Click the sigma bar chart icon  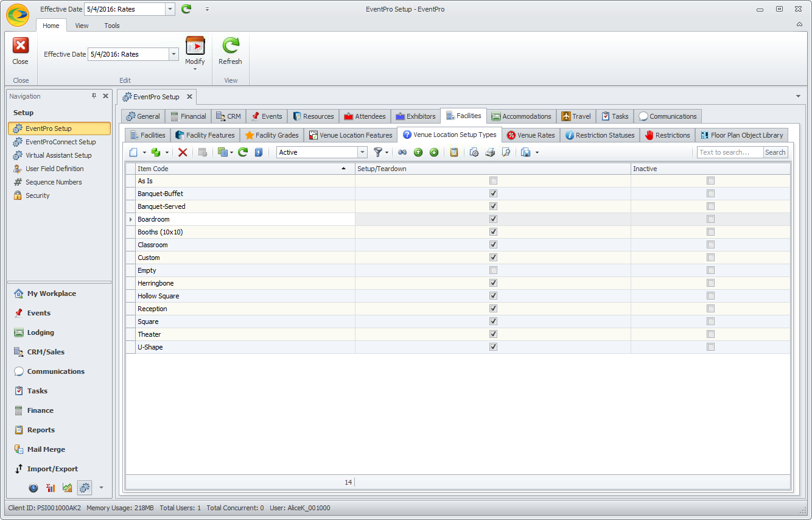pyautogui.click(x=51, y=488)
